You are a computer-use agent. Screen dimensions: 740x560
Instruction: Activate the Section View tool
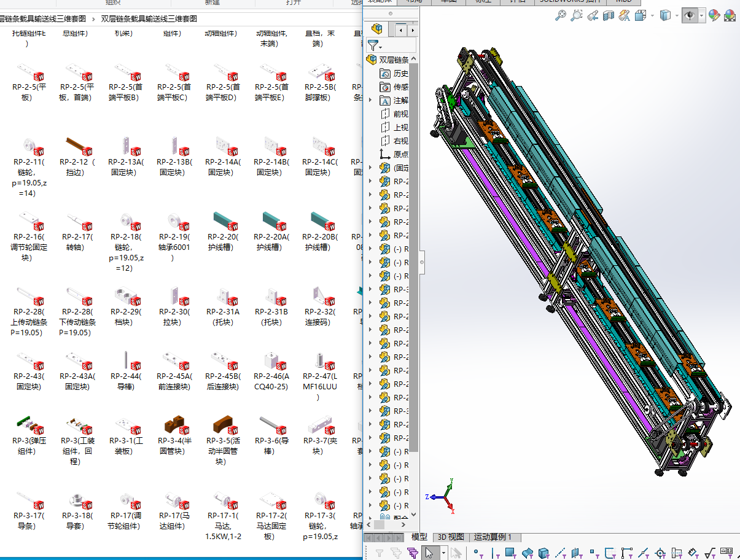pyautogui.click(x=609, y=16)
